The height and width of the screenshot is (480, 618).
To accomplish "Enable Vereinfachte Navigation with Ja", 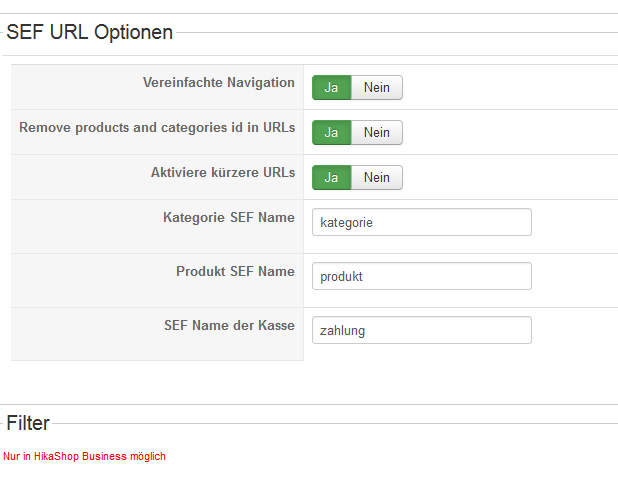I will pos(331,88).
